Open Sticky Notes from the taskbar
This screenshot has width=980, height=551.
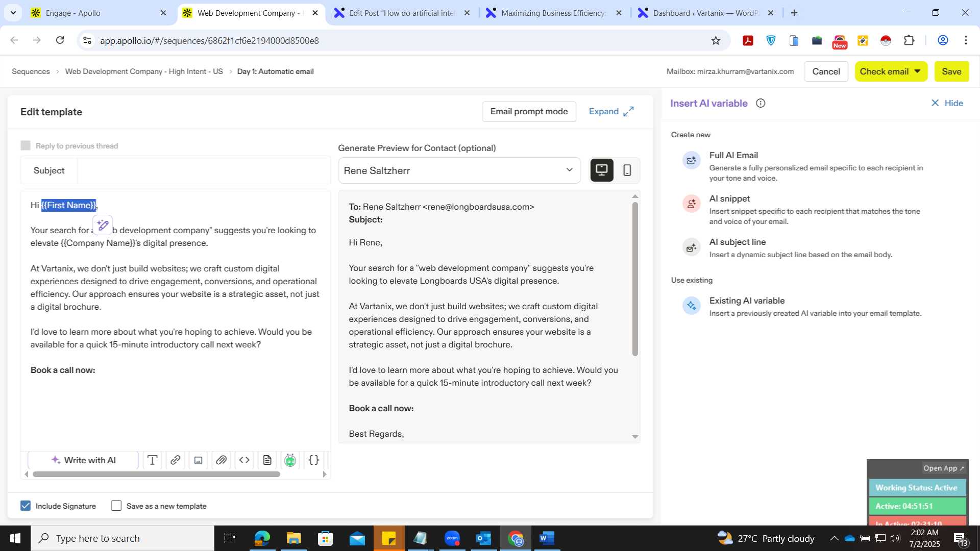[x=388, y=538]
